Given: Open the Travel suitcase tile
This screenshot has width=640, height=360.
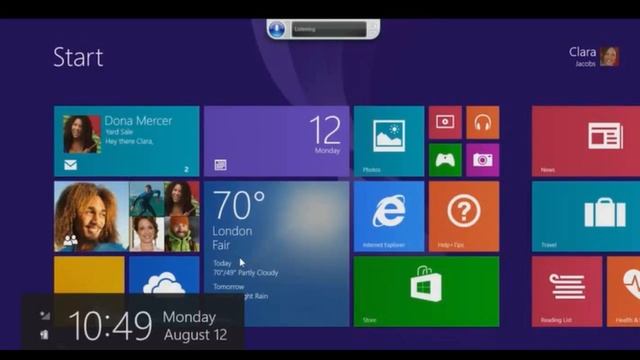Looking at the screenshot, I should [586, 216].
